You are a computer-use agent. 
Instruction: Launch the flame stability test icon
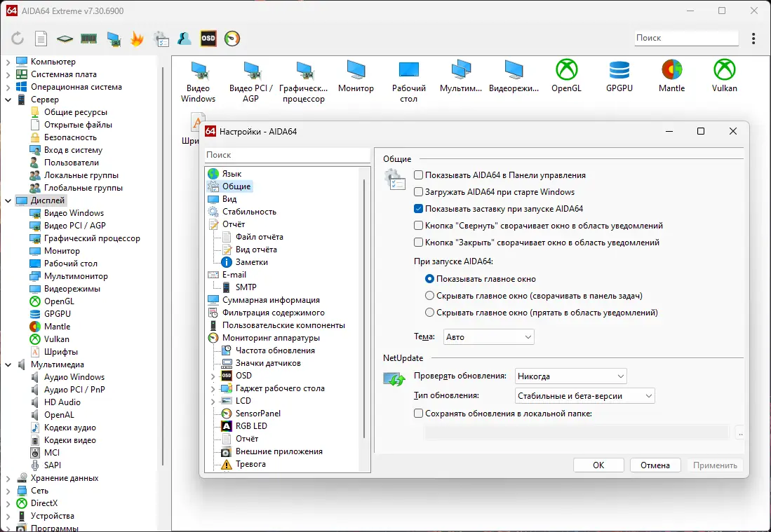137,39
